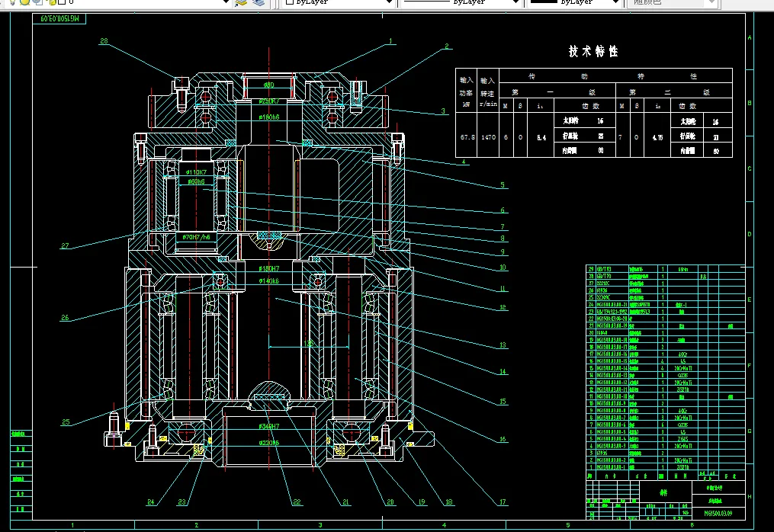Screen dimensions: 774x532
Task: Select part callout number 28
Action: (x=104, y=41)
